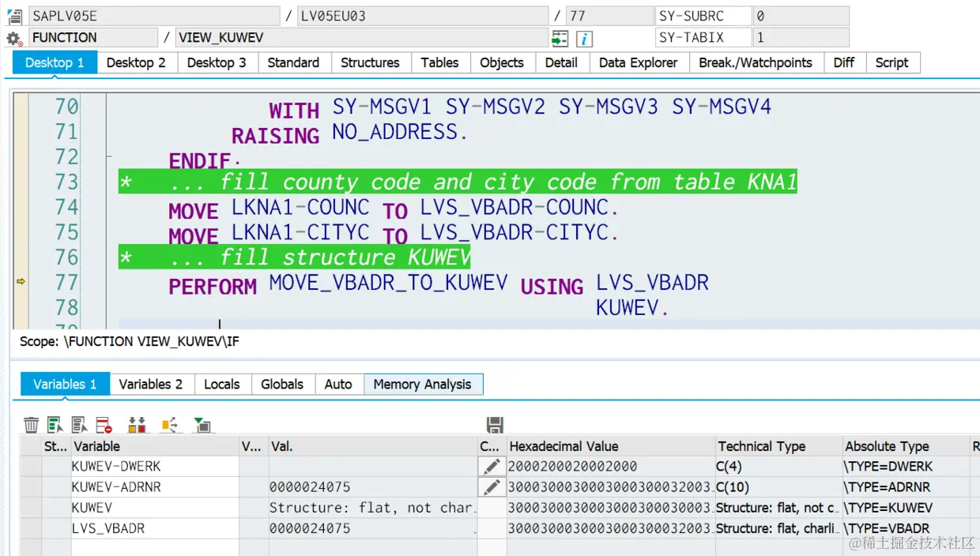Click the \TYPE=DWERK absolute type cell
Screen dimensions: 980x556
pos(905,467)
